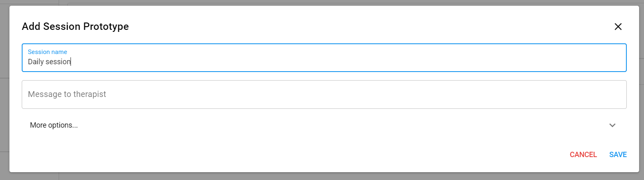Screen dimensions: 644x180
Task: Click the downward chevron beside More options
Action: pyautogui.click(x=612, y=125)
